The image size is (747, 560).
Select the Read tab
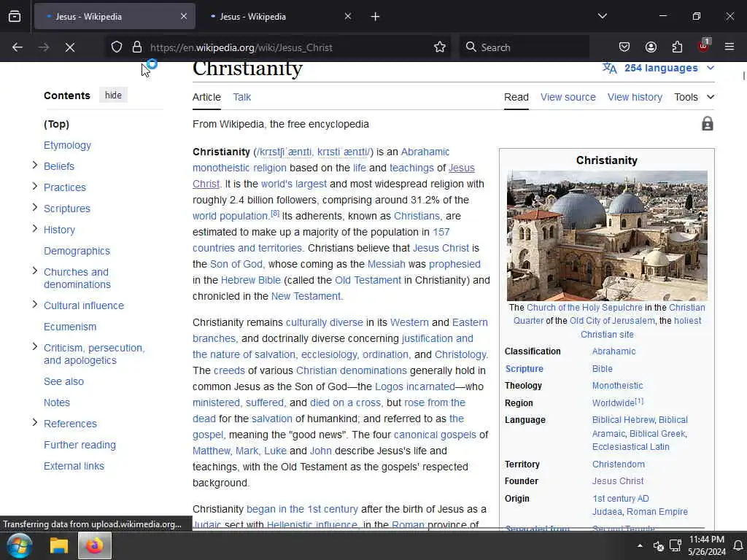[516, 97]
